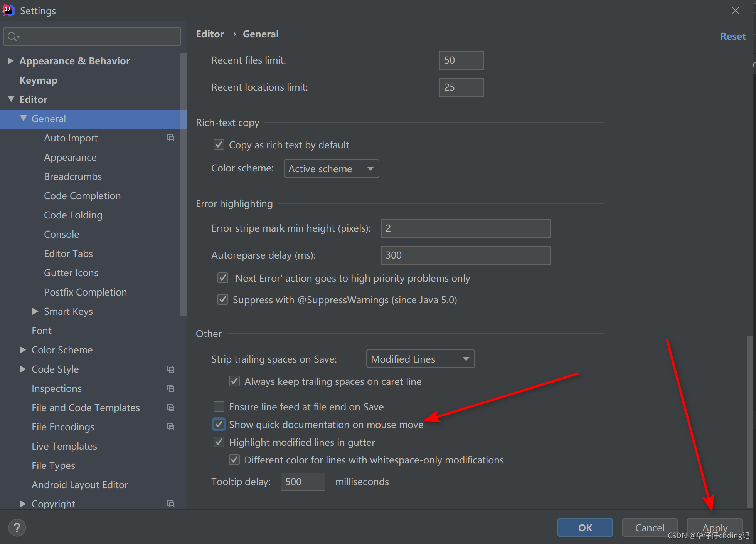Viewport: 756px width, 544px height.
Task: Click the settings tree vertical scrollbar
Action: click(183, 184)
